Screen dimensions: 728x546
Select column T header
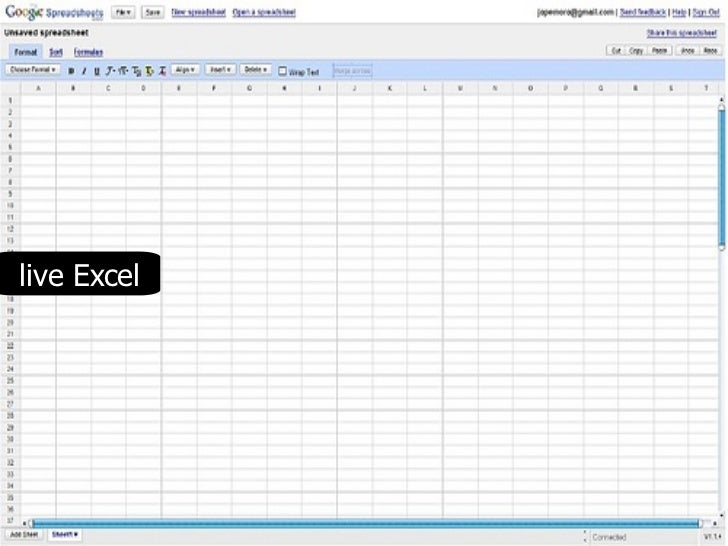point(706,88)
